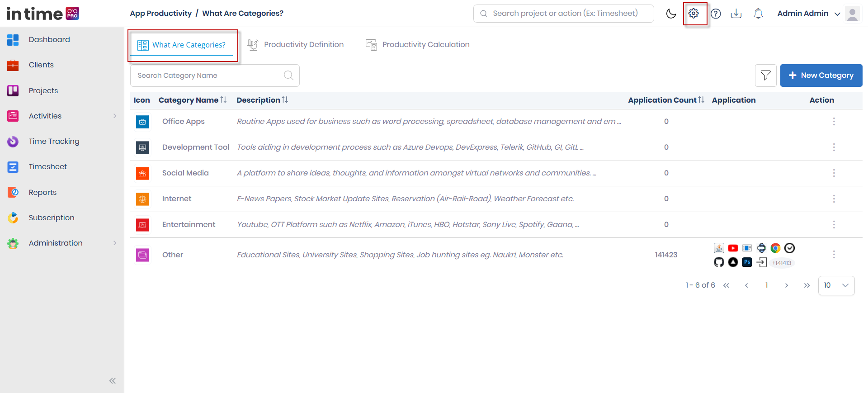Click the download icon in header
868x393 pixels.
[736, 14]
